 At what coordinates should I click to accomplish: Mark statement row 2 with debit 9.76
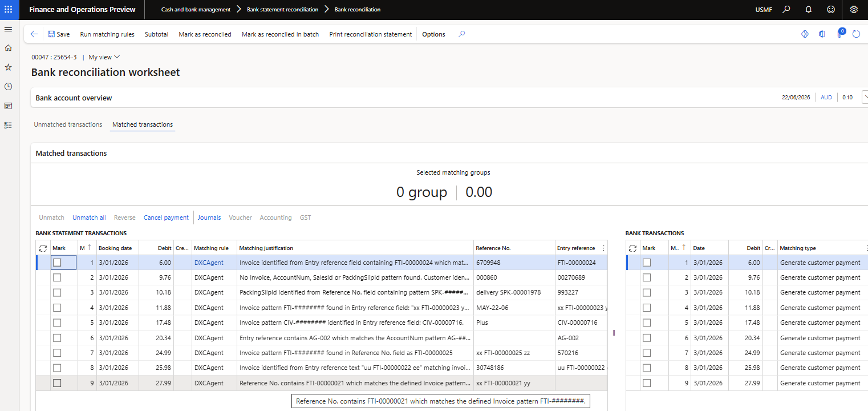(x=57, y=277)
